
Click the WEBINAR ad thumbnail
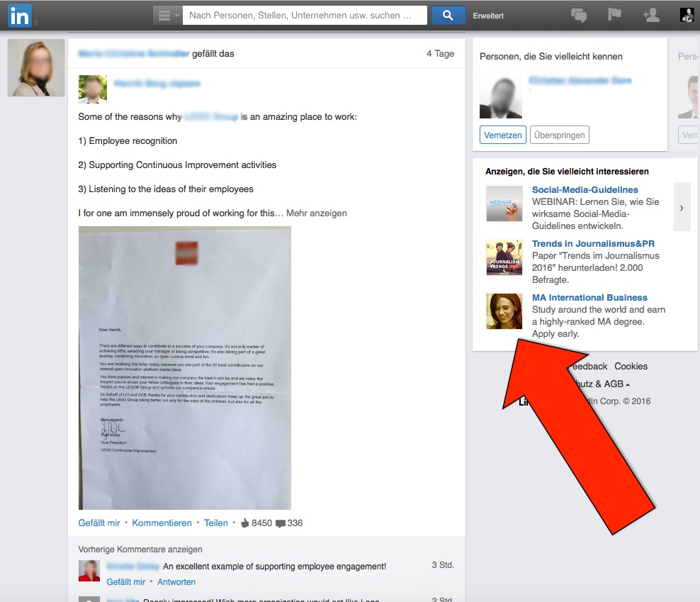(504, 204)
